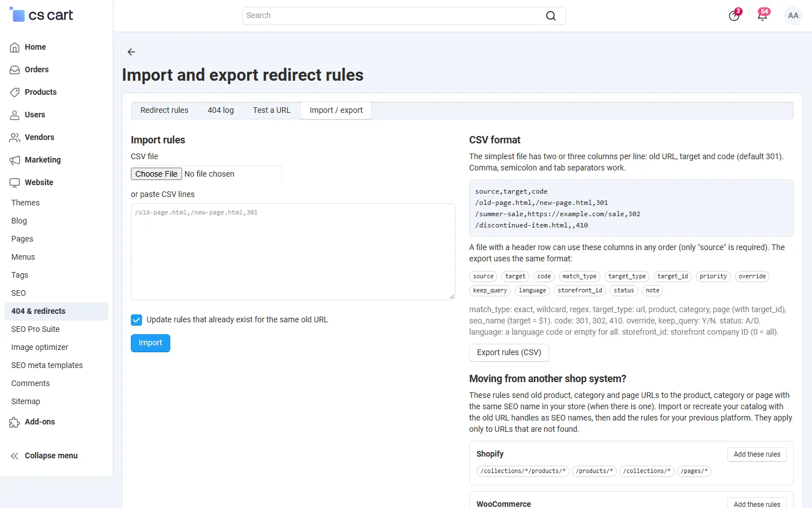Open Image optimizer in sidebar
The image size is (812, 508).
click(39, 347)
